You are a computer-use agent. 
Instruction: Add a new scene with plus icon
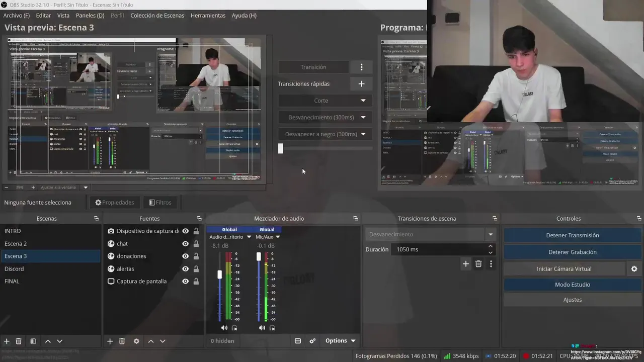coord(7,341)
